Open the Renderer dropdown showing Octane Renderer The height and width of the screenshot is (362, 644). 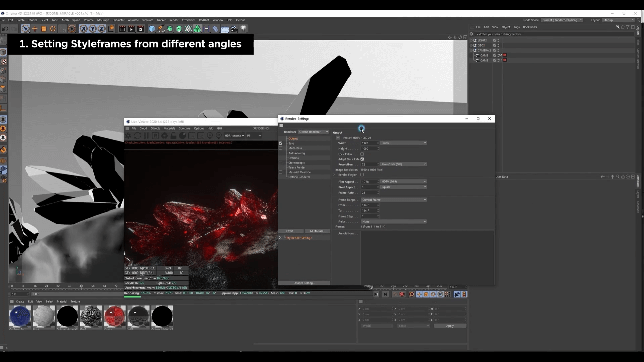pyautogui.click(x=313, y=132)
